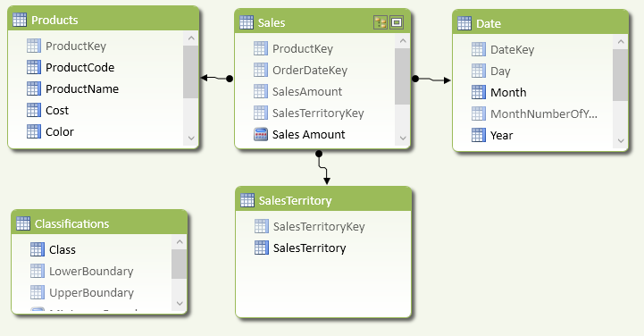The image size is (644, 336).
Task: Select the Classifications table title
Action: pyautogui.click(x=71, y=223)
